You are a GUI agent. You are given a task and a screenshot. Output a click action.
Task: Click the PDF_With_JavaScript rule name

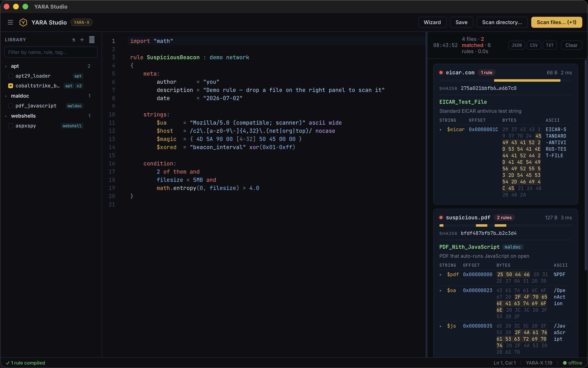pyautogui.click(x=469, y=247)
